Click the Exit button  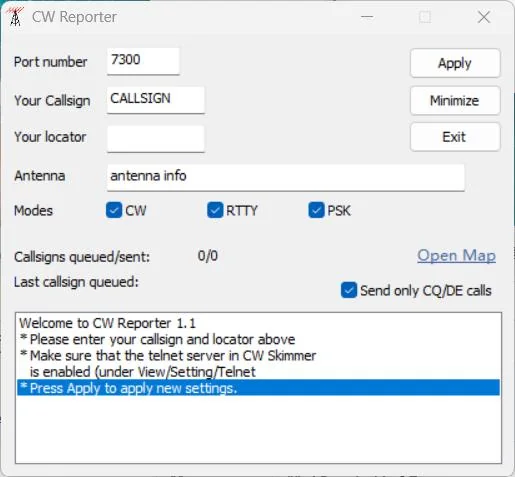[455, 137]
